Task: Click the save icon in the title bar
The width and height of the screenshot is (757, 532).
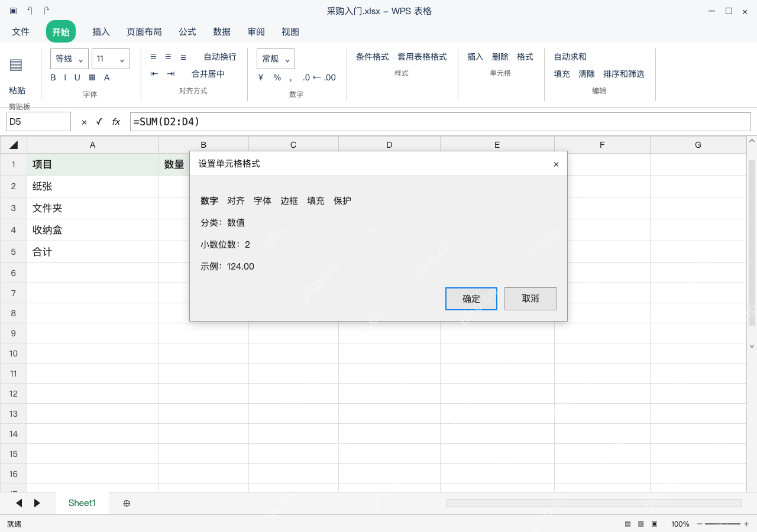Action: [x=14, y=11]
